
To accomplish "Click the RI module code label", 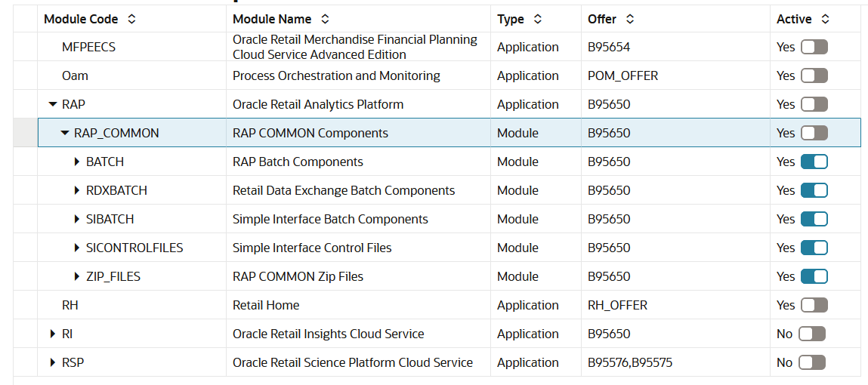I will coord(67,334).
